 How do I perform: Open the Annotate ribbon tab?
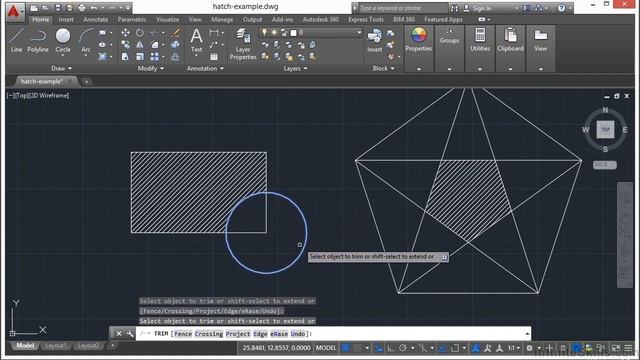(96, 19)
